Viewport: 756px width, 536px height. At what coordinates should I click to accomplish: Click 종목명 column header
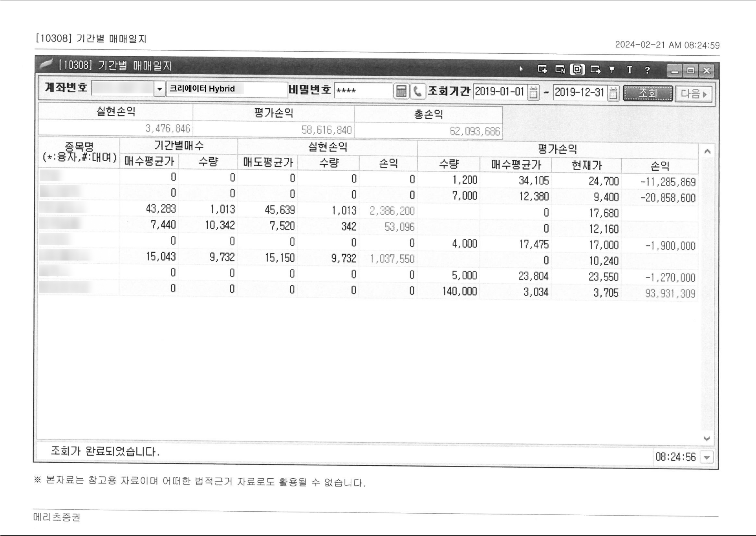[x=79, y=153]
